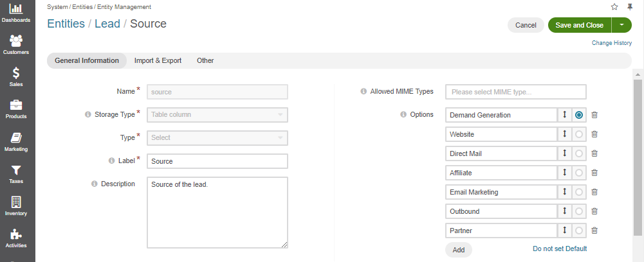Set Partner as the default option

(x=579, y=231)
